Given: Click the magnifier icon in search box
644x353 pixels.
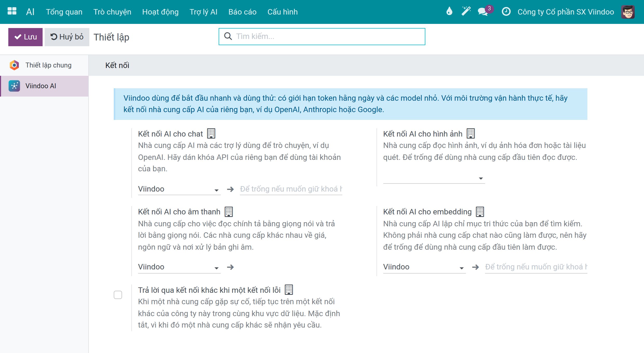Looking at the screenshot, I should click(228, 36).
